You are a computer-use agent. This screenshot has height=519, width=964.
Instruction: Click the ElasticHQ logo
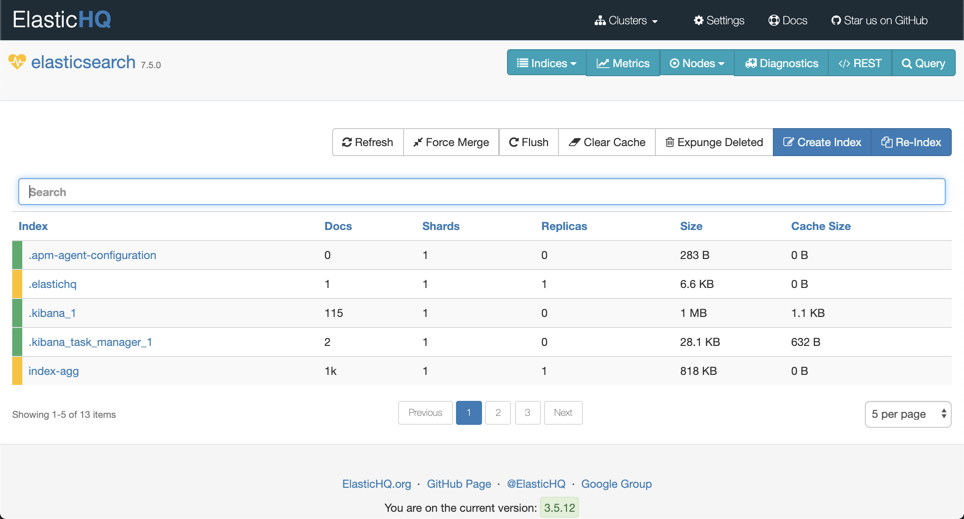click(61, 20)
